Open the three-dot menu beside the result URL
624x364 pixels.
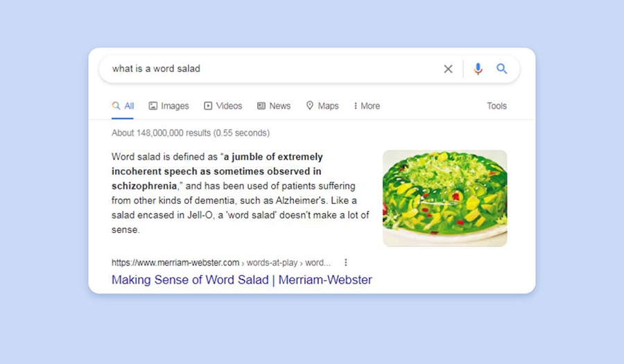coord(346,263)
